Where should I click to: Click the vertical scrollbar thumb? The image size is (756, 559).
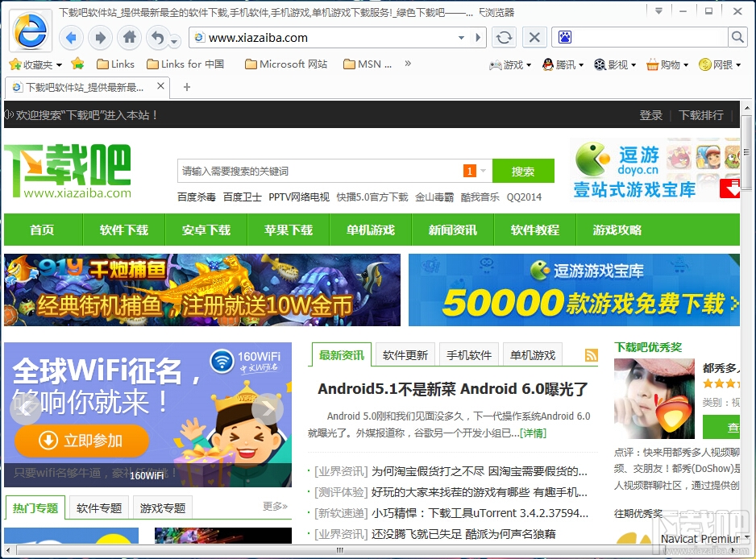[x=746, y=152]
